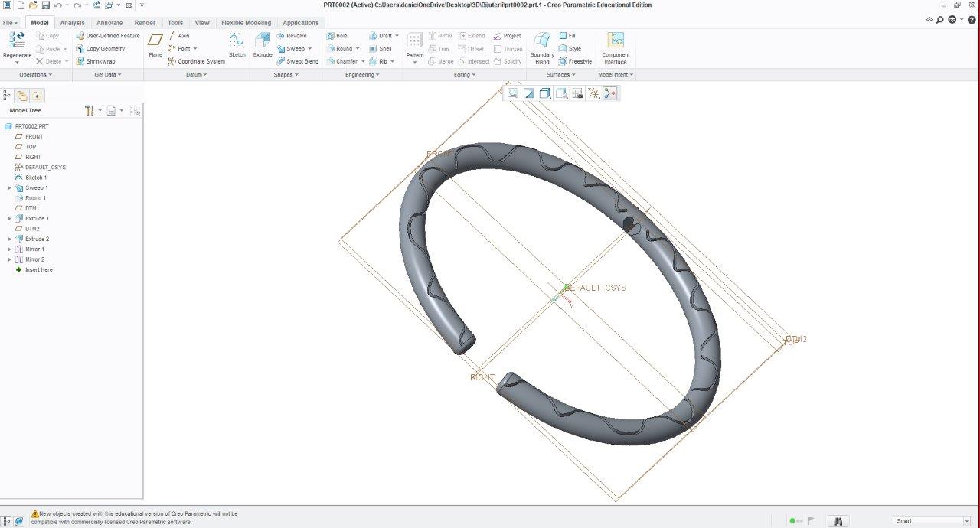Toggle annotation display in graphics toolbar
Image resolution: width=980 pixels, height=528 pixels.
pyautogui.click(x=577, y=93)
